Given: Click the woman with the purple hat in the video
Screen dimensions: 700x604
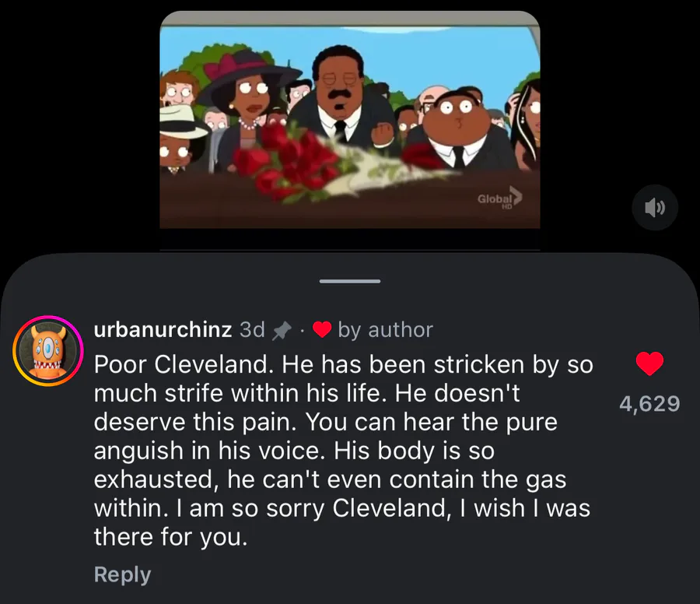Looking at the screenshot, I should click(x=251, y=107).
